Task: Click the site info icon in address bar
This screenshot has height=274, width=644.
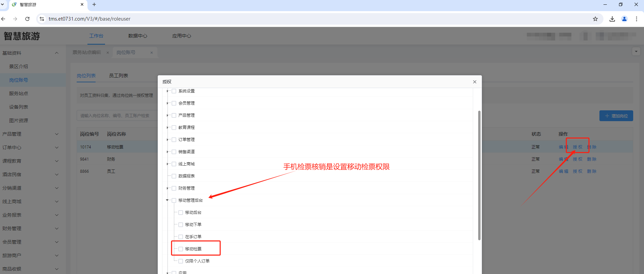Action: pos(42,19)
